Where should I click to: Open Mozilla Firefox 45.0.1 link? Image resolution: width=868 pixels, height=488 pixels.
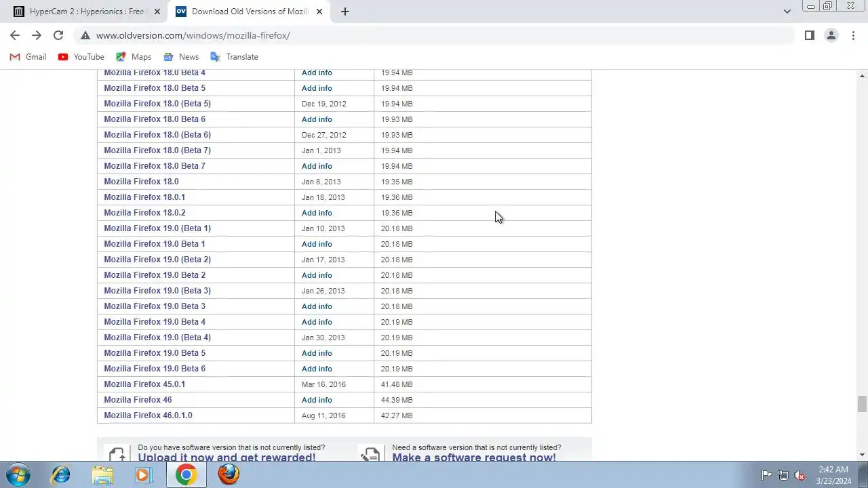(x=144, y=384)
